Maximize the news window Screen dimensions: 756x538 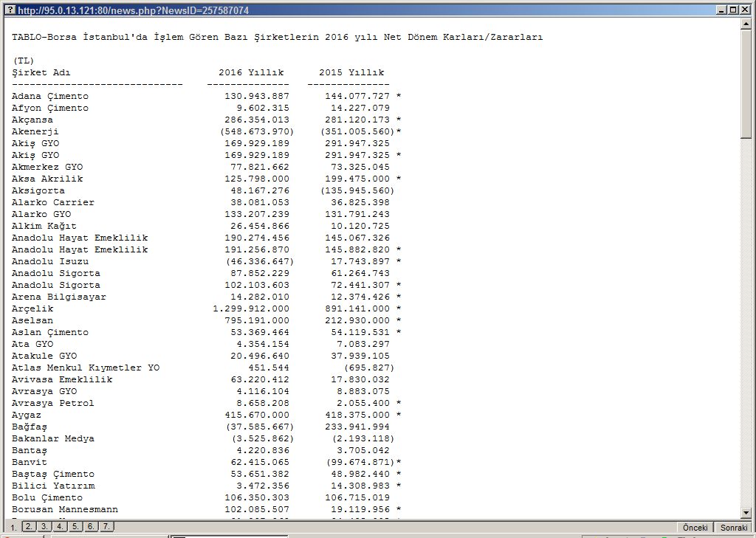732,10
